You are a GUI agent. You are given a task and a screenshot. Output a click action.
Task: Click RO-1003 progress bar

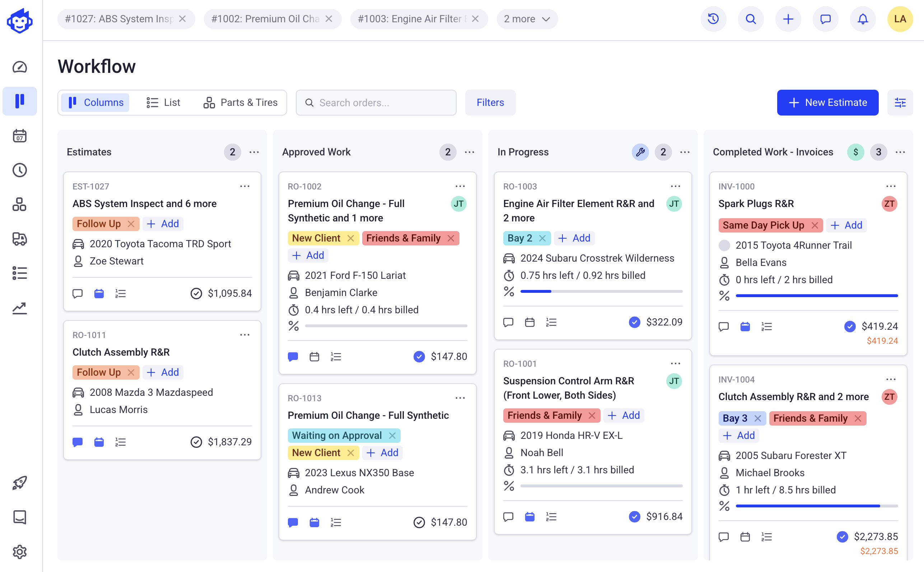click(601, 291)
